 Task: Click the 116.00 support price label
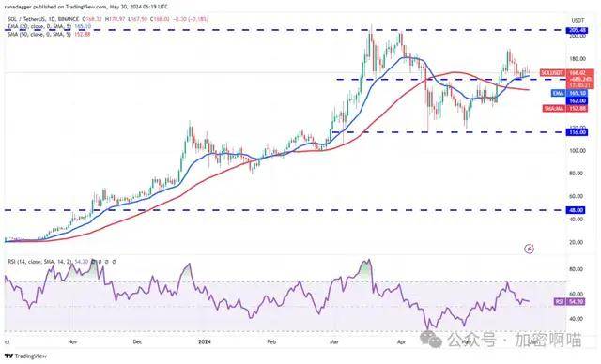pyautogui.click(x=577, y=132)
